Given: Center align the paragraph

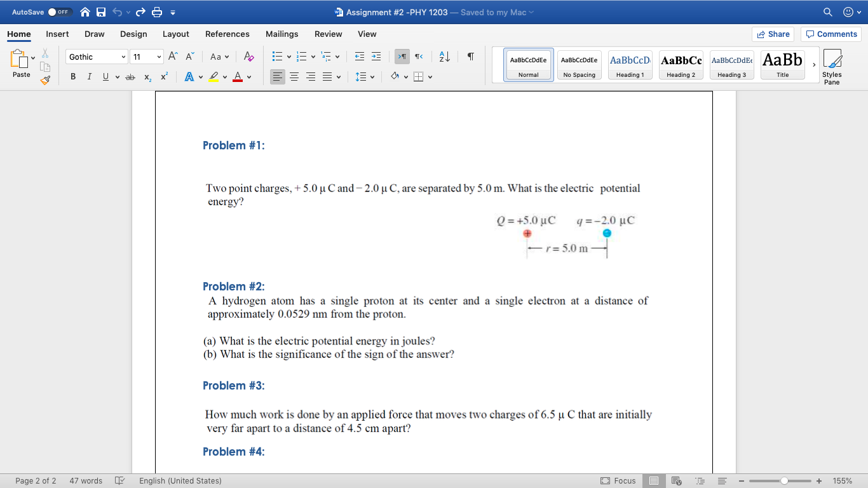Looking at the screenshot, I should (293, 76).
